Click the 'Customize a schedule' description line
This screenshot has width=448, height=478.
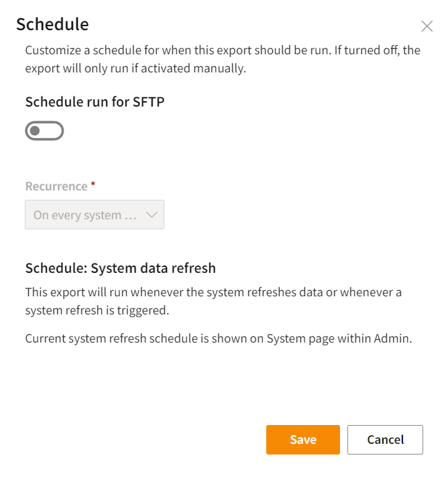222,50
